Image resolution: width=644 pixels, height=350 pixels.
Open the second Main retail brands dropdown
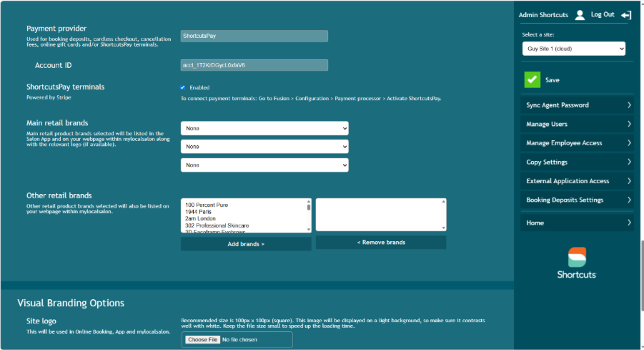(x=264, y=147)
